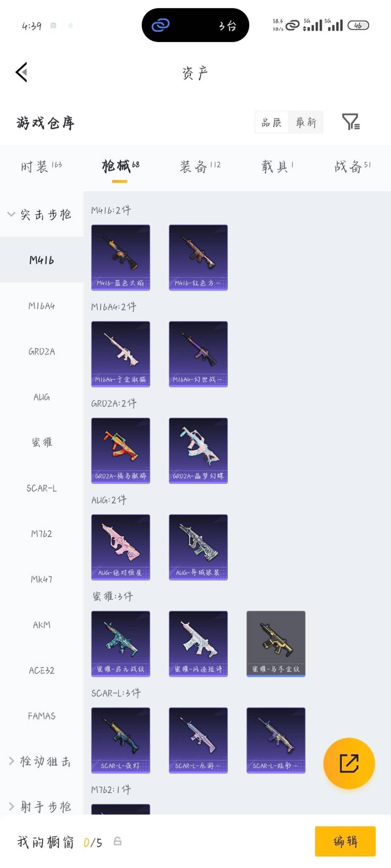Select the gold 蜜獾-马术金纹 skin
This screenshot has width=391, height=868.
[276, 644]
